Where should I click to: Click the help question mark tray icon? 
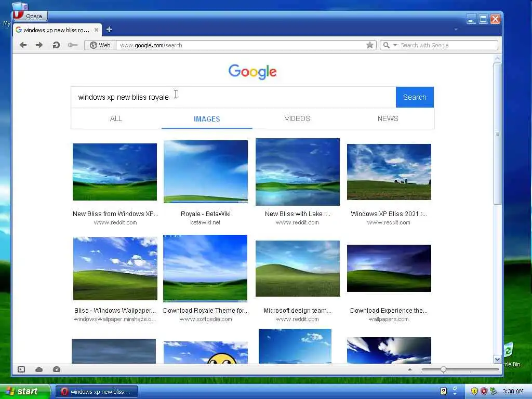443,392
